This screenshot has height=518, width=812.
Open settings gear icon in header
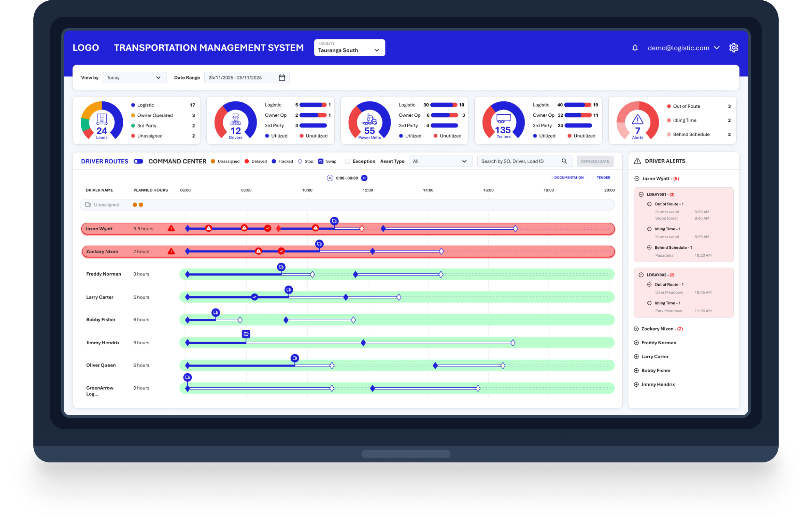click(x=733, y=48)
